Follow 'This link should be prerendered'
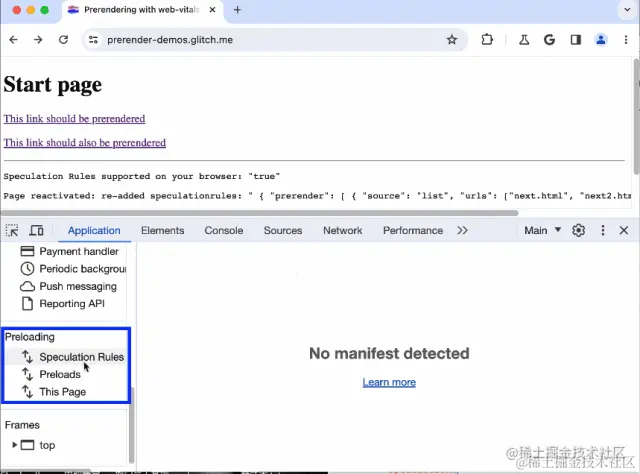Screen dimensions: 640x474 coord(74,119)
